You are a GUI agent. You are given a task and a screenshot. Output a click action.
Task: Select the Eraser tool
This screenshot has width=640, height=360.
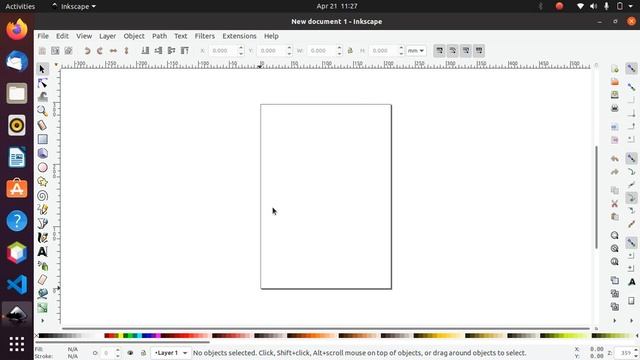coord(42,280)
